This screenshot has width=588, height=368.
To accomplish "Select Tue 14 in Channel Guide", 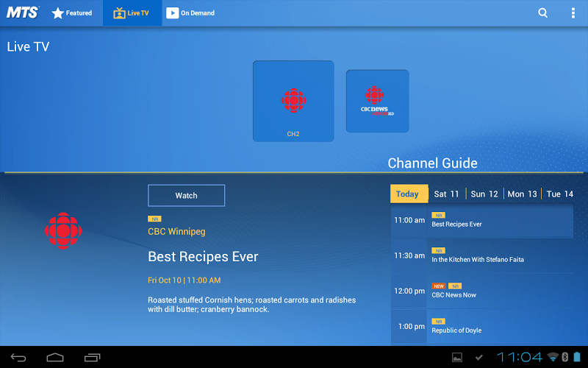I will pyautogui.click(x=559, y=194).
